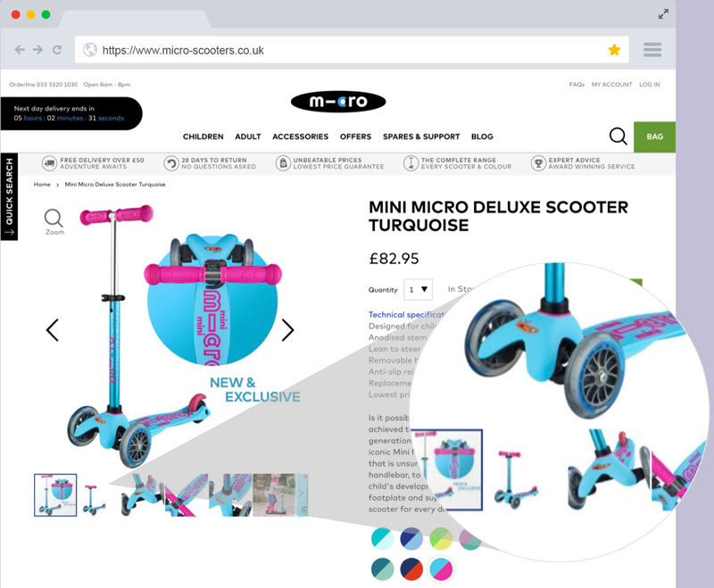Image resolution: width=714 pixels, height=588 pixels.
Task: Open the My Account link
Action: [611, 85]
